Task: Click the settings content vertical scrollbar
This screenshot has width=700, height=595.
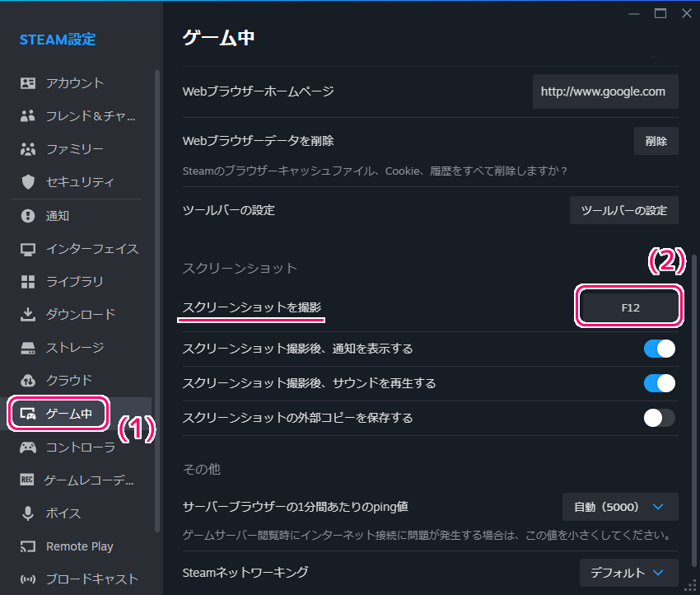Action: coord(693,411)
